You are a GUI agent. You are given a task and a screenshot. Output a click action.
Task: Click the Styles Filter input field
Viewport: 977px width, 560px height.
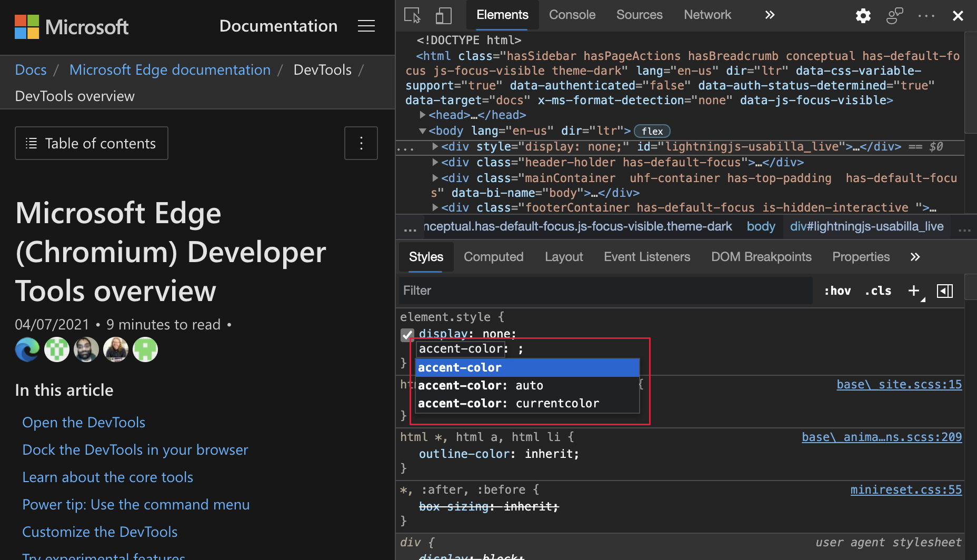[x=605, y=291]
